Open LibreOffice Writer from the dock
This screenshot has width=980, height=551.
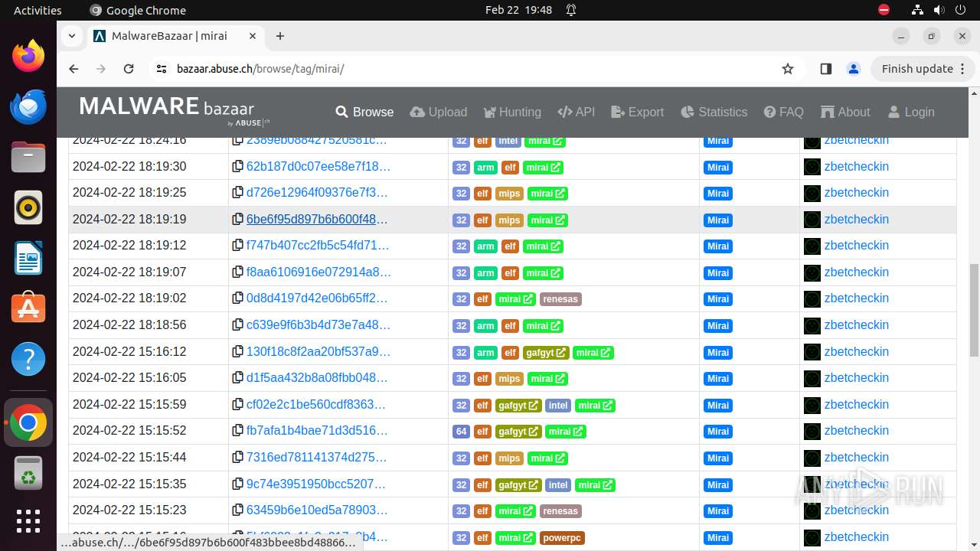pos(28,258)
